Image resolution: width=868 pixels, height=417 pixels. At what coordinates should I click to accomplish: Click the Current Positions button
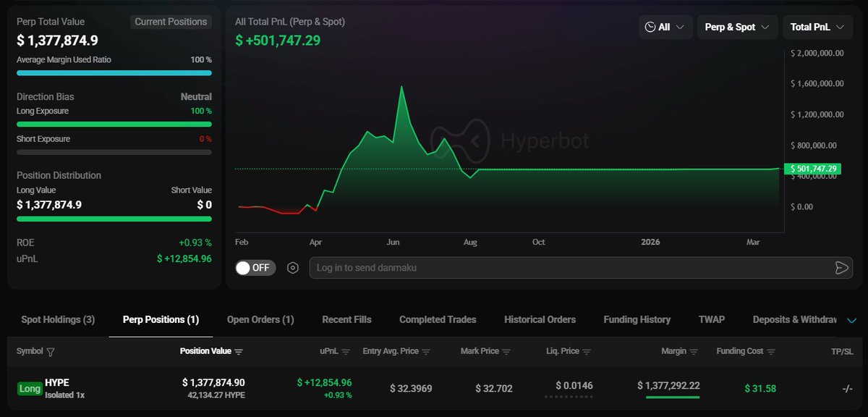(171, 22)
